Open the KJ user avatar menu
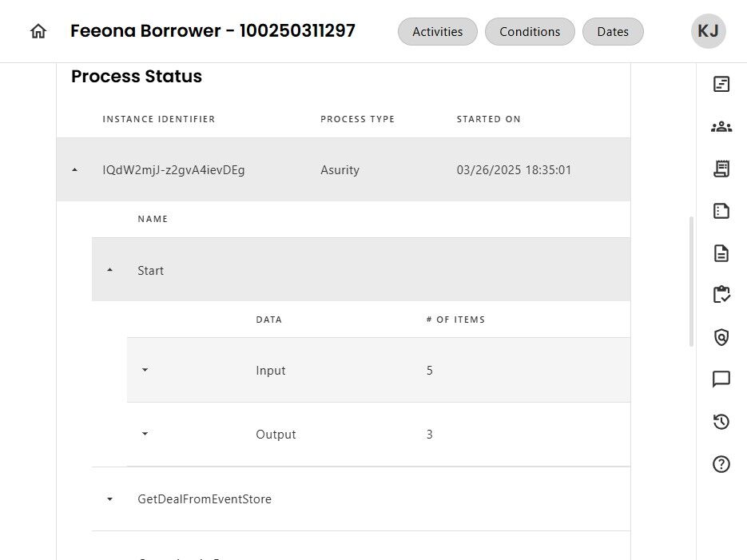Viewport: 747px width, 560px height. [708, 31]
